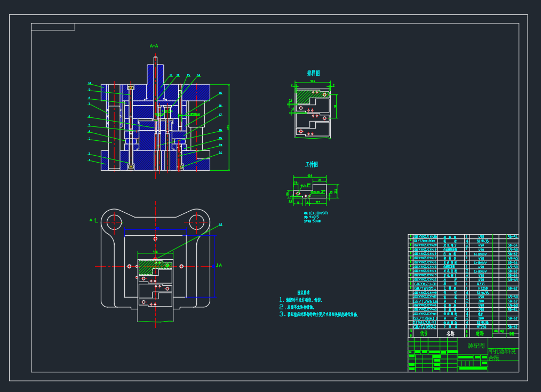Screen dimensions: 541x392
Task: Click the GB2867.5-81 code in parts list
Action: pos(425,323)
